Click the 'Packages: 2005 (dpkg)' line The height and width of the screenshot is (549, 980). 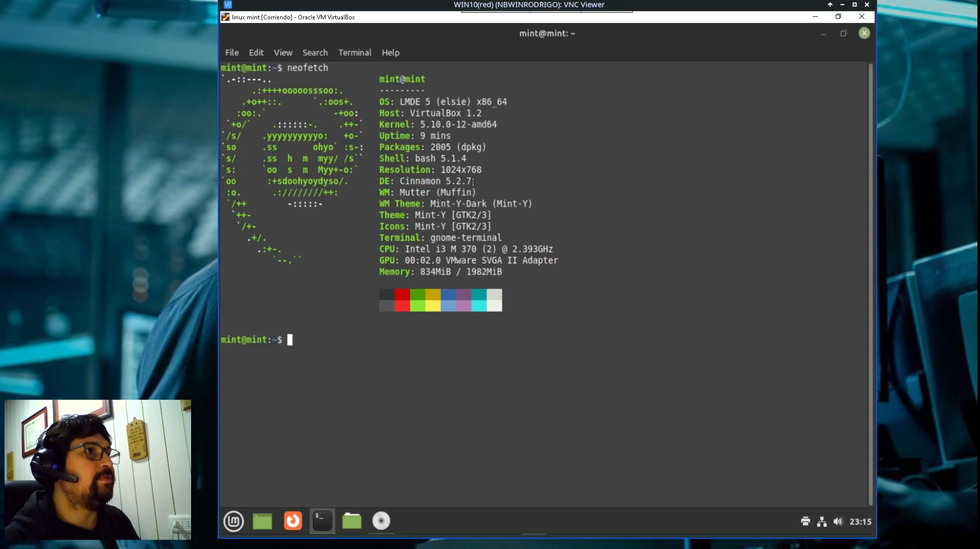click(433, 147)
